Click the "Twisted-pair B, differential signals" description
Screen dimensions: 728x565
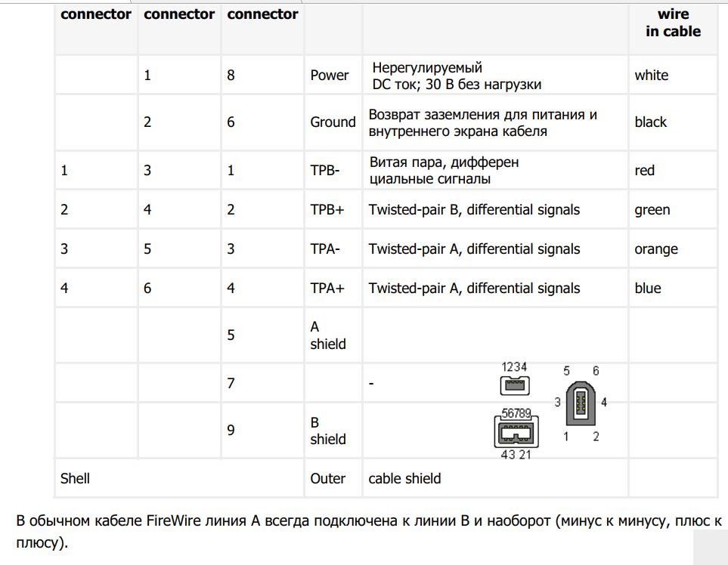474,210
